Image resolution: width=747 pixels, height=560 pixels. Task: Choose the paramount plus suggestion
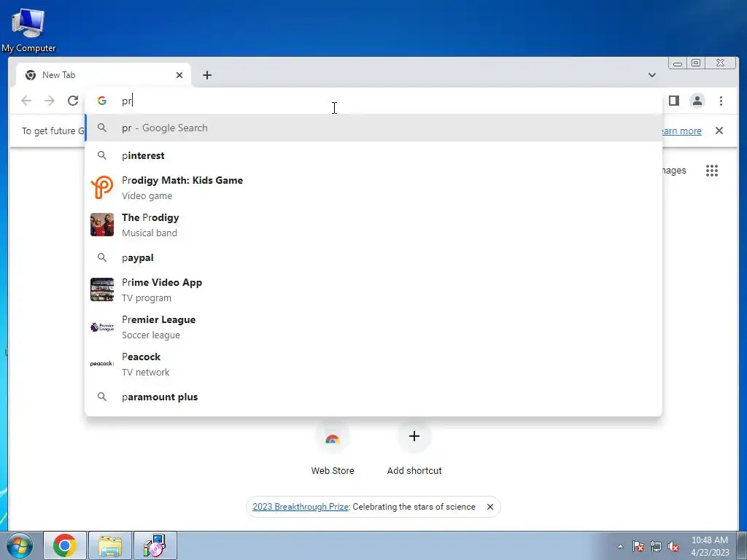(x=373, y=397)
